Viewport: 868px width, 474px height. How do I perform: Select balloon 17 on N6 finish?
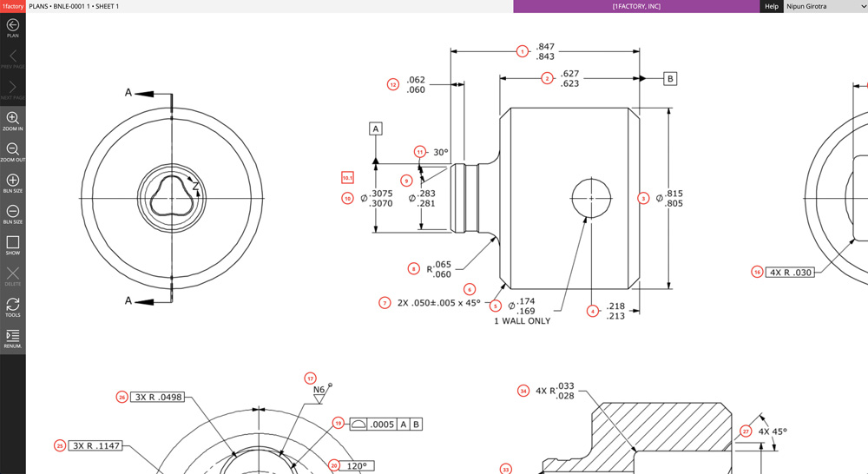click(310, 379)
